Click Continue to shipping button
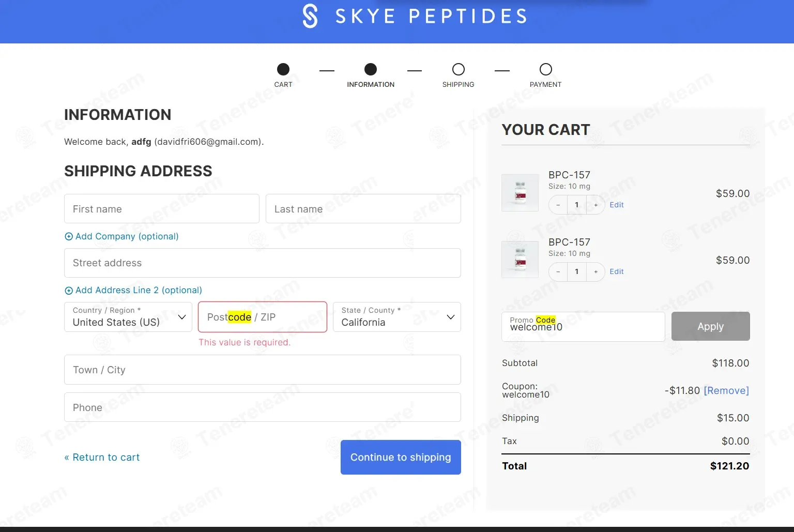Screen dimensions: 794x532 [401, 457]
